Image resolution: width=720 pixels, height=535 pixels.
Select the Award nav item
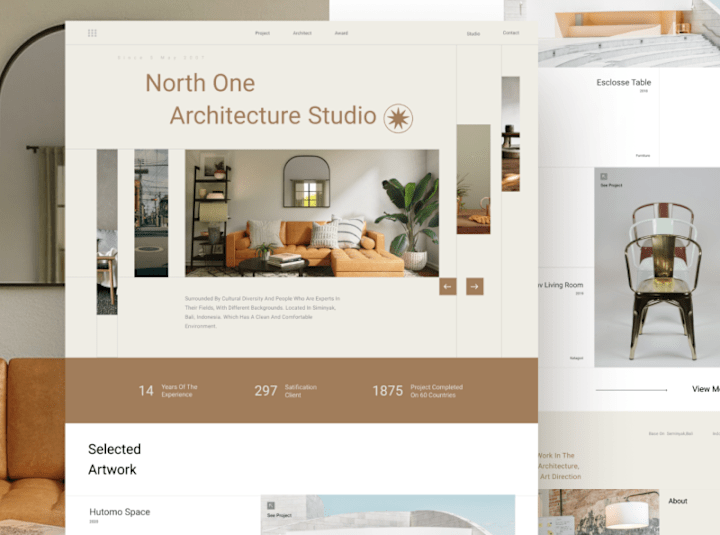341,33
